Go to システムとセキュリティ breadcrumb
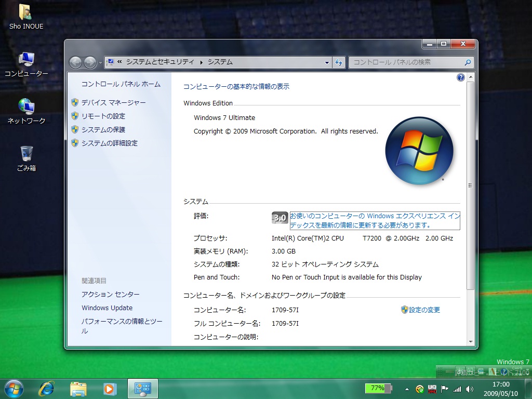This screenshot has height=399, width=532. pos(160,62)
